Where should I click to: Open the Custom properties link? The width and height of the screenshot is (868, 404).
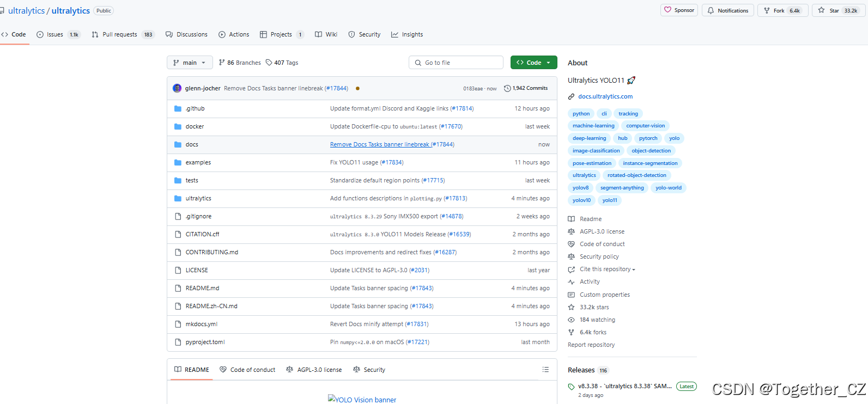pos(605,295)
